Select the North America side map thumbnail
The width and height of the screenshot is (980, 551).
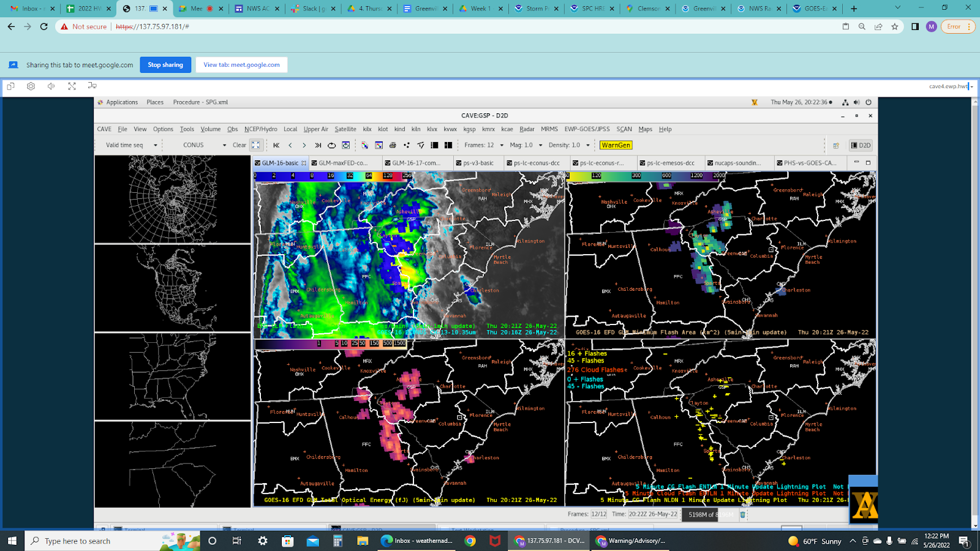click(x=173, y=288)
